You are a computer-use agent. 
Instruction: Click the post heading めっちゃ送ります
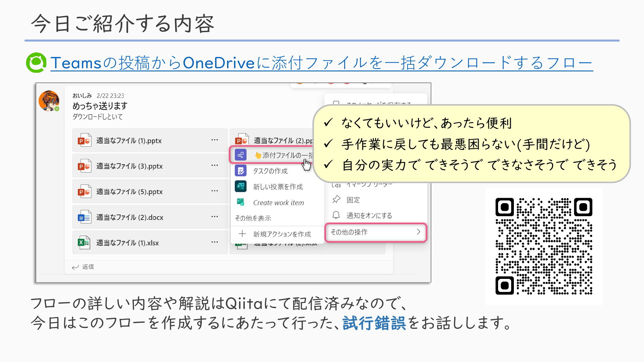(100, 106)
